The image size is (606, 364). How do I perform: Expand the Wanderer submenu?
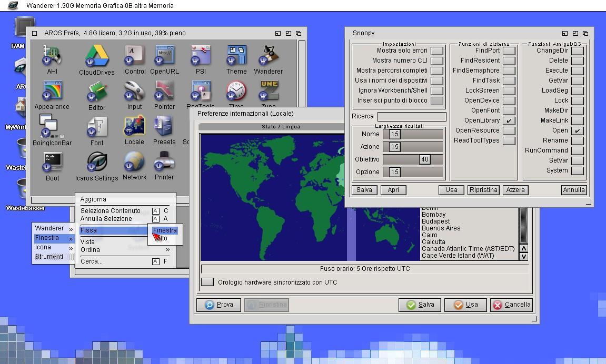pyautogui.click(x=53, y=228)
